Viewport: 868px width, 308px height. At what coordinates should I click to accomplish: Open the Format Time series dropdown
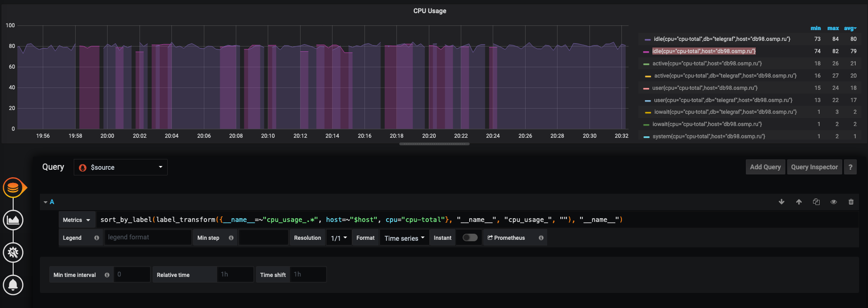coord(404,238)
